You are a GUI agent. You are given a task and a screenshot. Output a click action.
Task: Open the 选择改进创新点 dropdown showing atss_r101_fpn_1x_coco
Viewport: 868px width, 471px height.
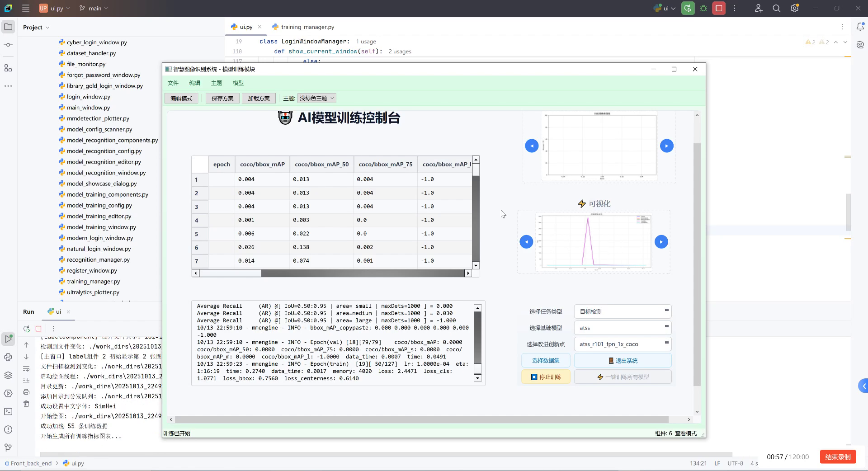[x=623, y=344]
